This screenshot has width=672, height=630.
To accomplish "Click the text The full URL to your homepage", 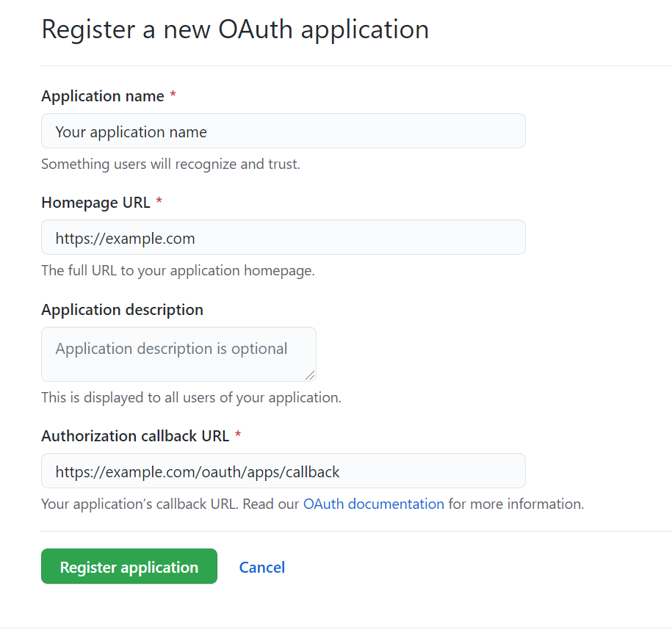I will [178, 270].
